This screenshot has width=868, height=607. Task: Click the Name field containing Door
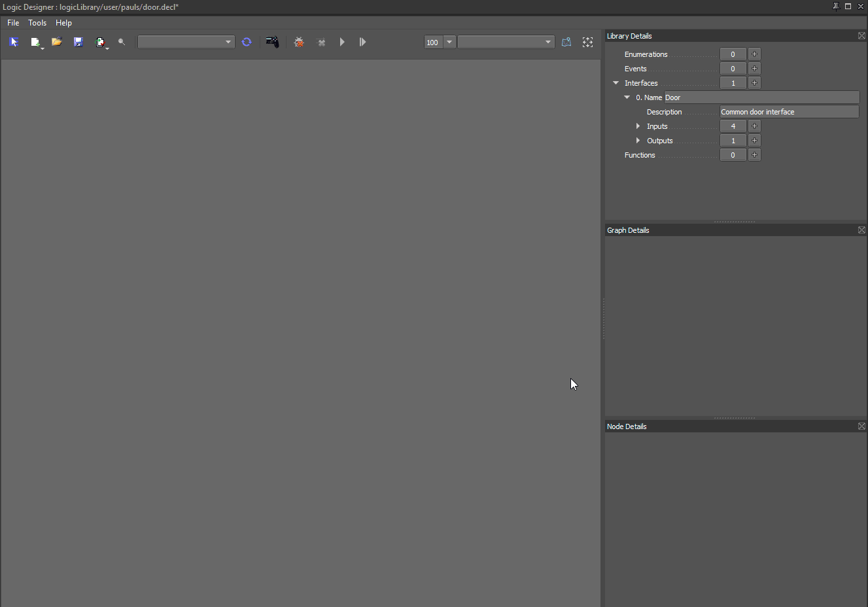point(762,97)
